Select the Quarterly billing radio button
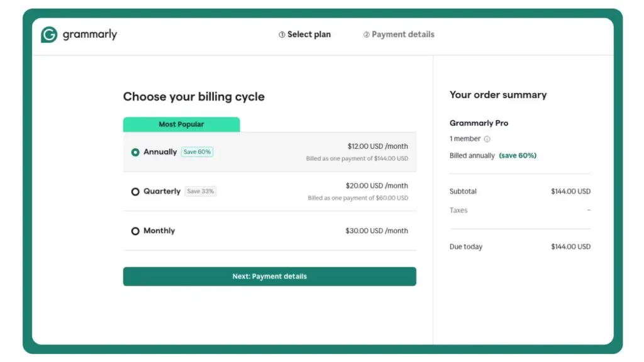 tap(135, 192)
